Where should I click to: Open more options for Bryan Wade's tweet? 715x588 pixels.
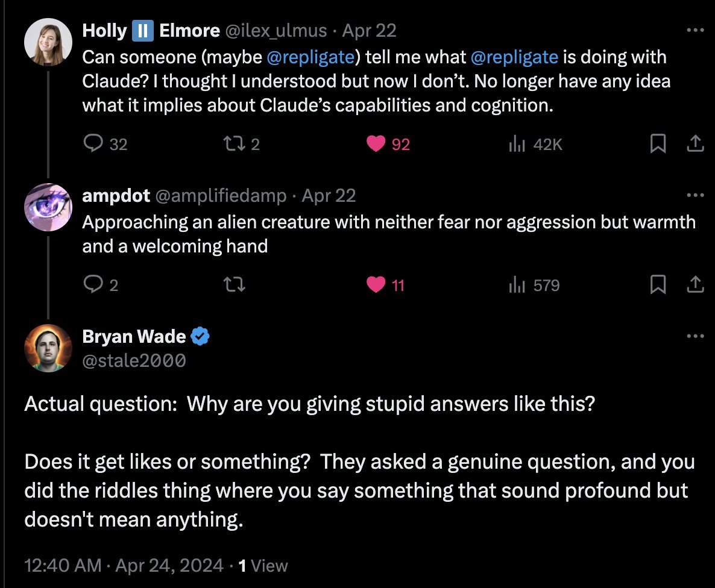pos(695,336)
